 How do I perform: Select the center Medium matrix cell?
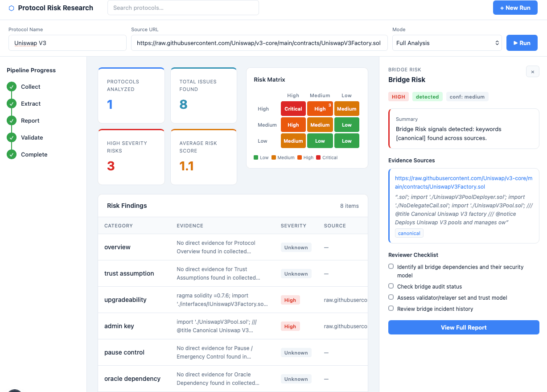pyautogui.click(x=320, y=125)
